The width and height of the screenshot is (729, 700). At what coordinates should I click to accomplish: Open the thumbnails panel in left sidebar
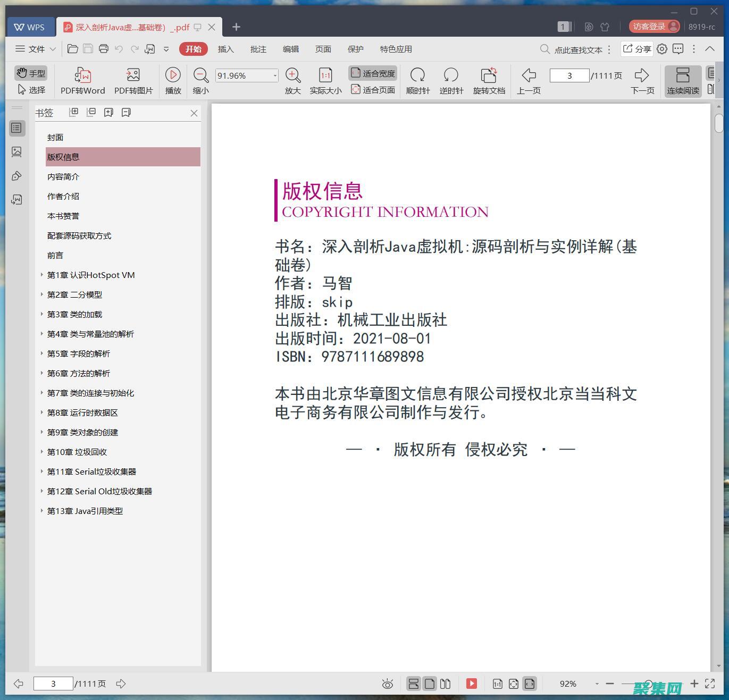click(17, 151)
